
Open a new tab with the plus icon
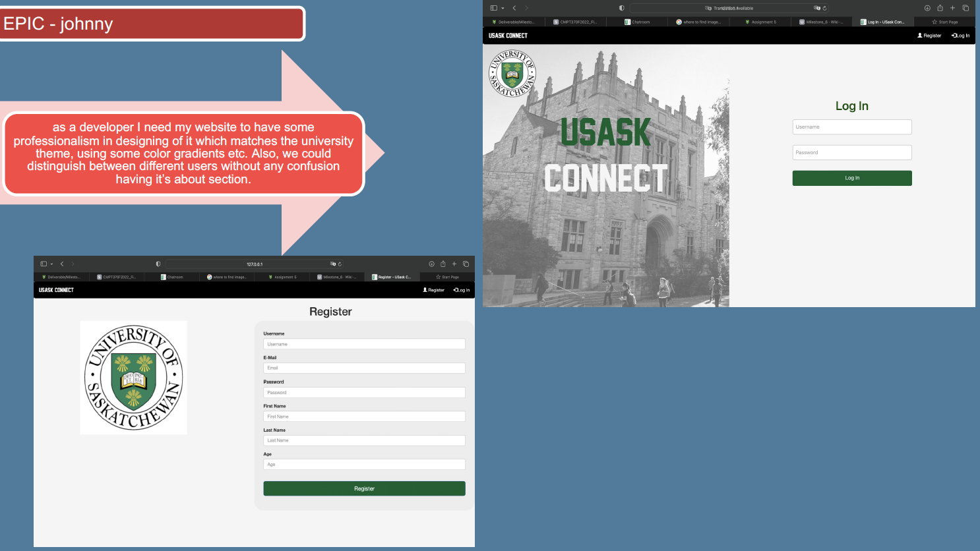(x=952, y=7)
